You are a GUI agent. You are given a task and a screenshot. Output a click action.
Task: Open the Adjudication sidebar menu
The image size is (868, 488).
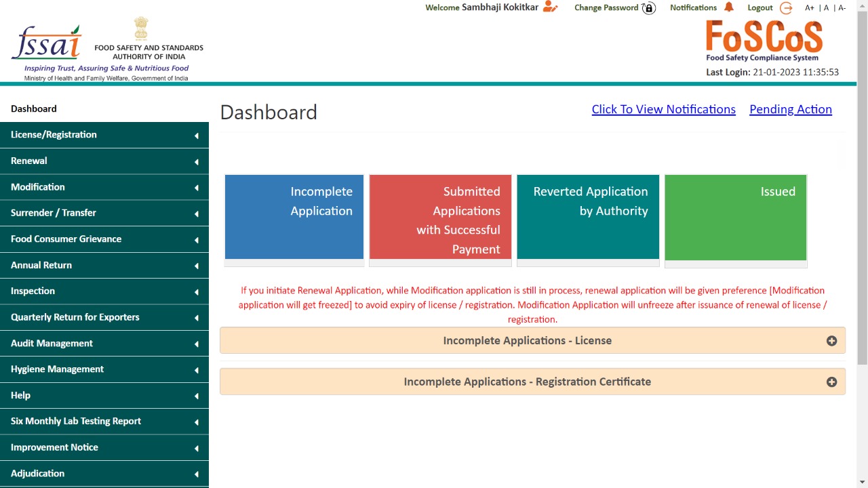coord(104,474)
